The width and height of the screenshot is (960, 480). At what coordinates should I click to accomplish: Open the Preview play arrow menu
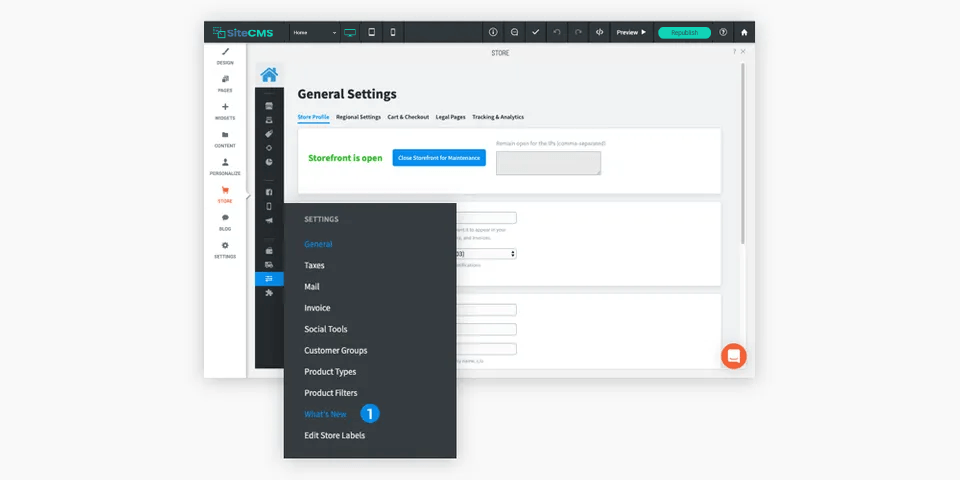pos(631,32)
